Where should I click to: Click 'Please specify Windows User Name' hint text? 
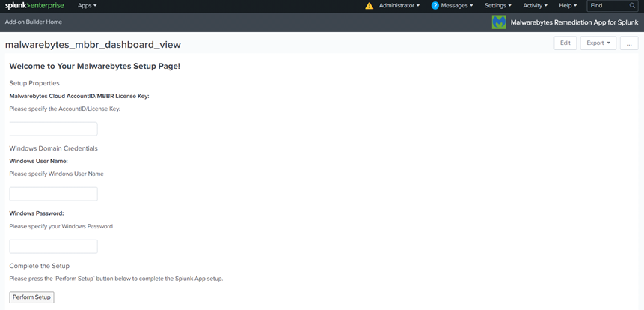(56, 174)
